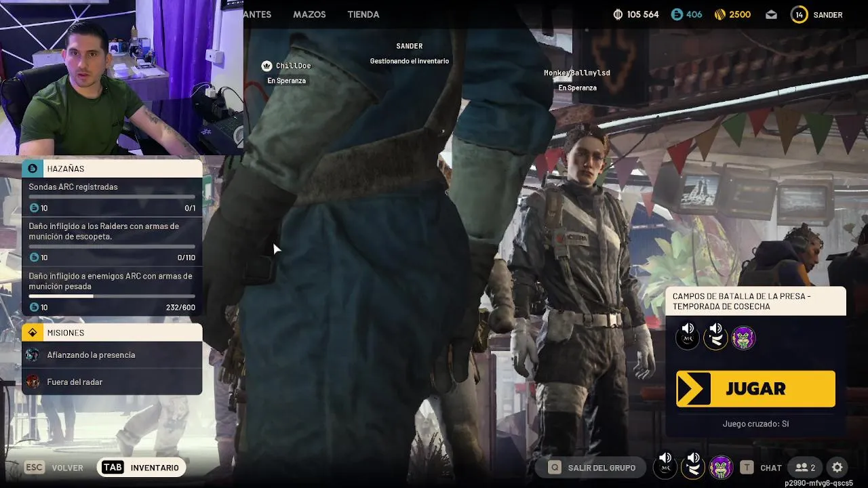Screen dimensions: 868x488
Task: Select the shotgun ammo Raiders damage feat
Action: tap(112, 241)
